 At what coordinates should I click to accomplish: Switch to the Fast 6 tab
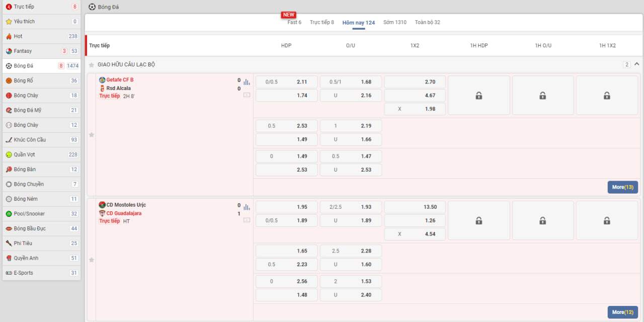tap(294, 23)
